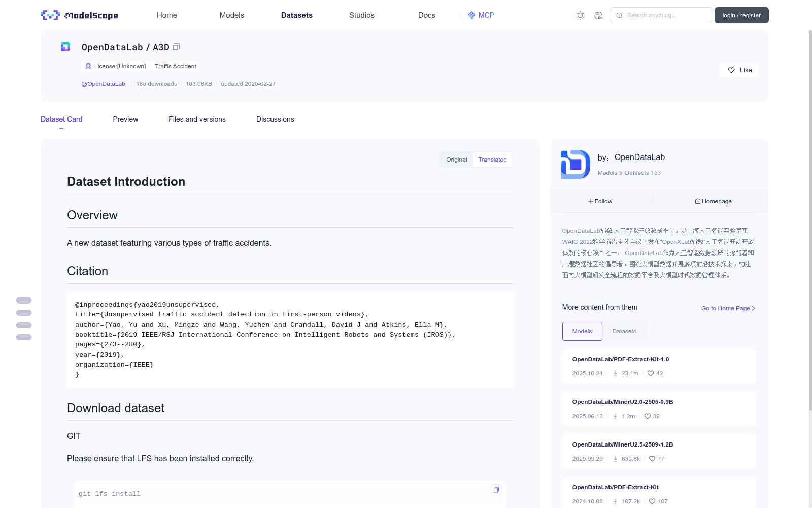Click the Dataset Introduction heading
812x508 pixels.
pyautogui.click(x=126, y=182)
